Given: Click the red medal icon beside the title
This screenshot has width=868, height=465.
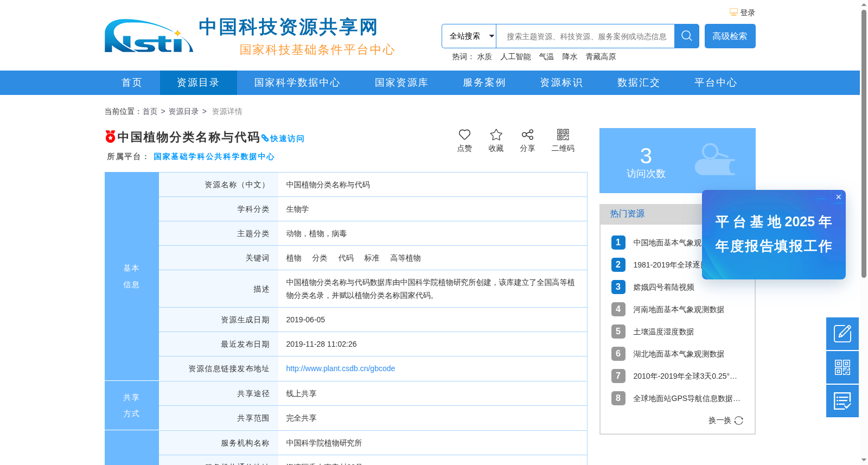Looking at the screenshot, I should pos(110,136).
